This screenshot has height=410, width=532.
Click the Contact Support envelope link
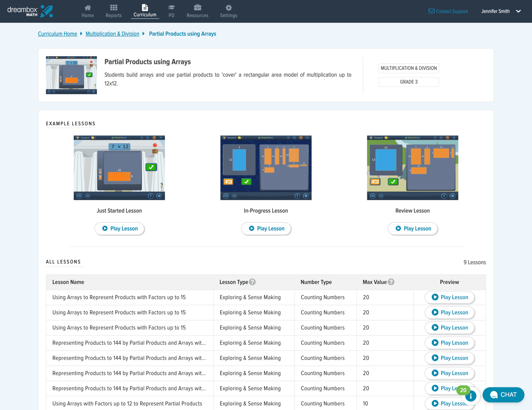tap(448, 11)
